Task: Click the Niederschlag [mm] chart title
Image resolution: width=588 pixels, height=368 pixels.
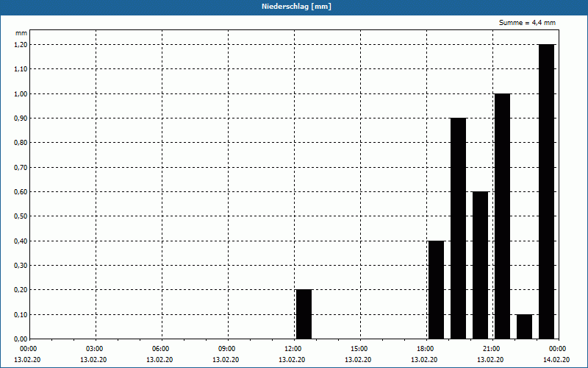Action: 296,7
